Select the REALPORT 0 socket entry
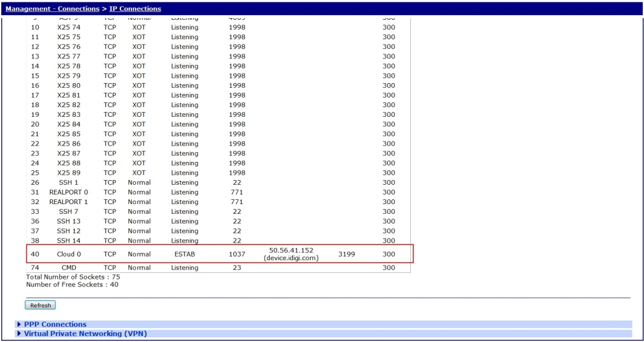The image size is (644, 342). click(69, 192)
